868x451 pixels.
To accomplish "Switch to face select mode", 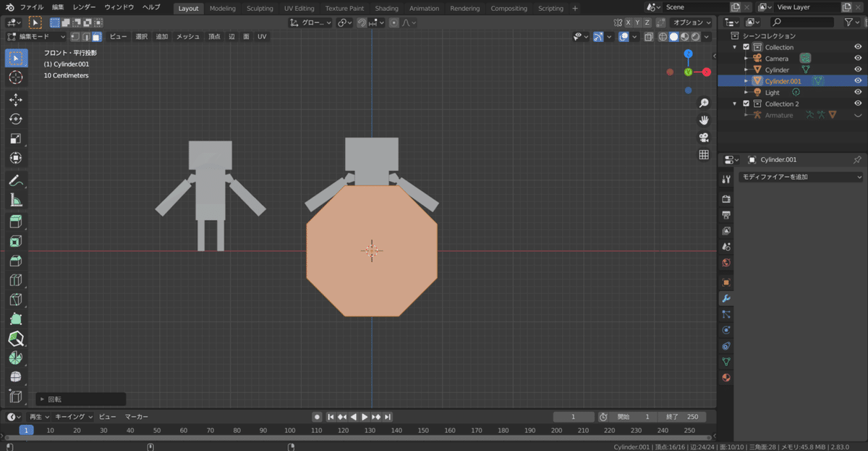I will (x=97, y=36).
